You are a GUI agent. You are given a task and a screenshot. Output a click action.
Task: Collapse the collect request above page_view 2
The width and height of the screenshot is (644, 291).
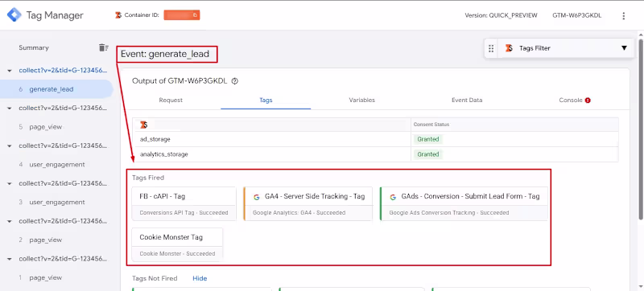point(10,221)
